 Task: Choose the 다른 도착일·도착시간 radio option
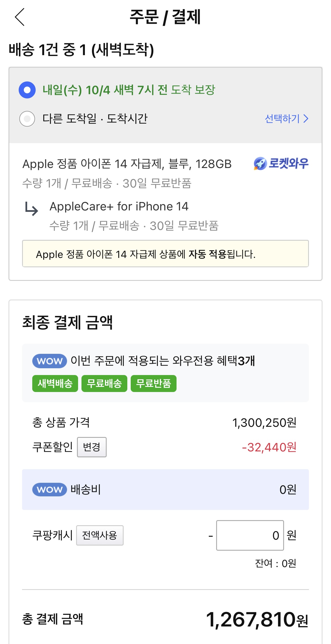[x=27, y=119]
